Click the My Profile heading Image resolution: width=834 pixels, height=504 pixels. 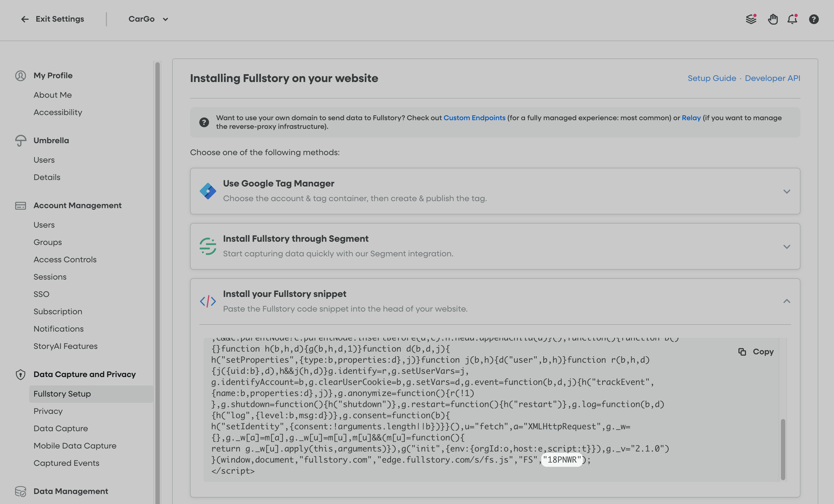[x=53, y=76]
